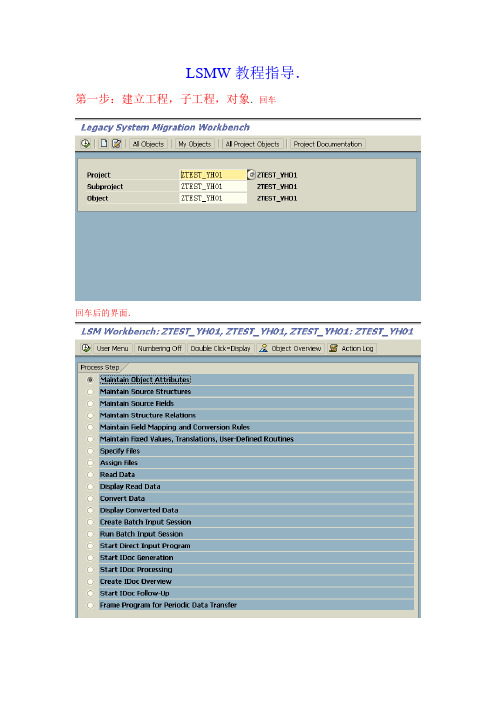Open All Project Objects
The height and width of the screenshot is (702, 496).
252,144
